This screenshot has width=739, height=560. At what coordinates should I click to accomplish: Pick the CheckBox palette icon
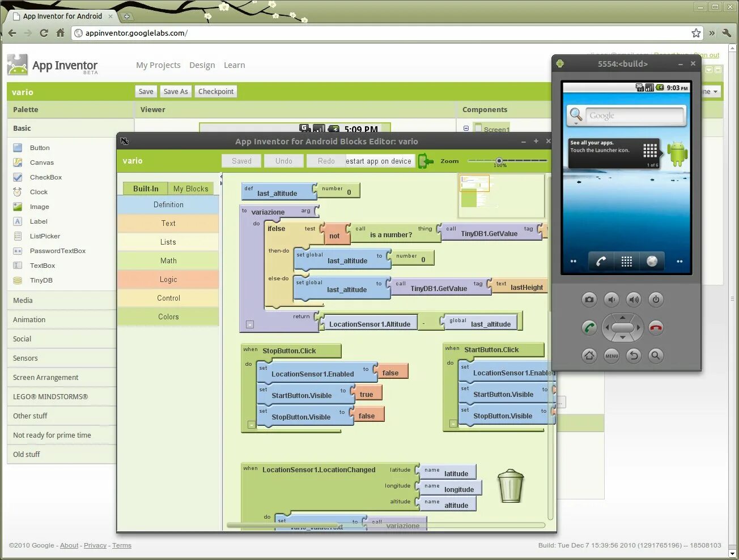click(18, 177)
